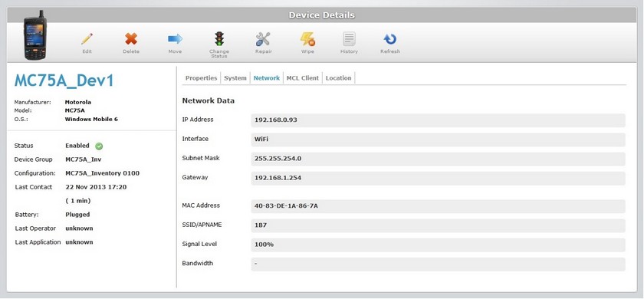Click the Move blue arrow icon

(175, 39)
